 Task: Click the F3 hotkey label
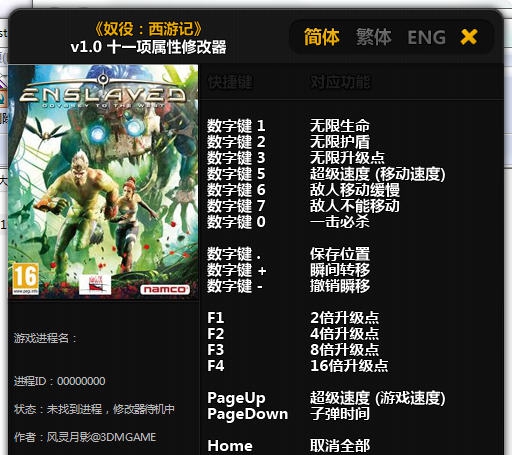216,350
